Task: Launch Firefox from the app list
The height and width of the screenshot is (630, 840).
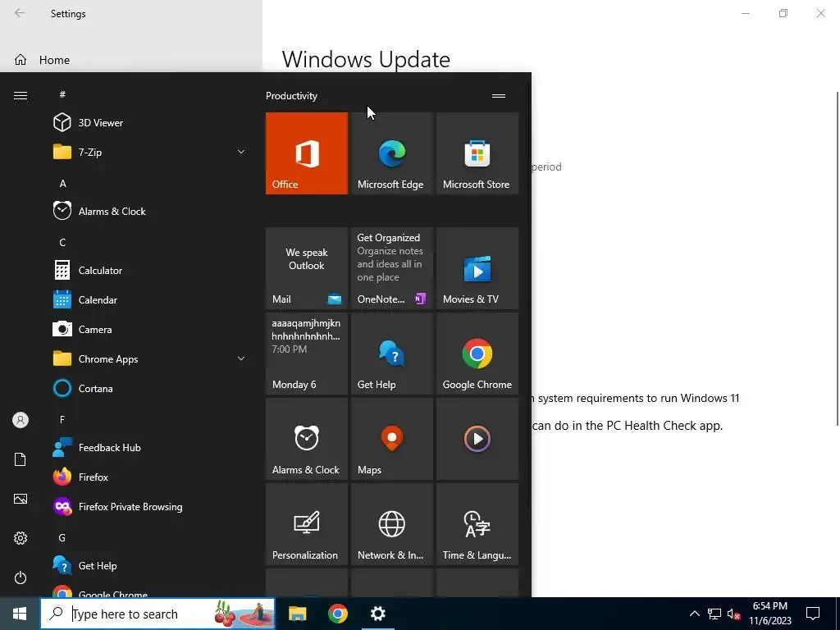Action: pyautogui.click(x=150, y=477)
